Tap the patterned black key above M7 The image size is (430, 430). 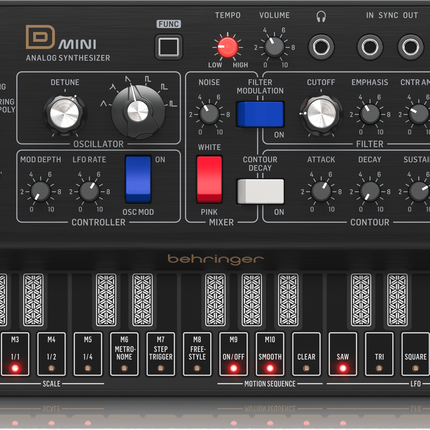[142, 300]
